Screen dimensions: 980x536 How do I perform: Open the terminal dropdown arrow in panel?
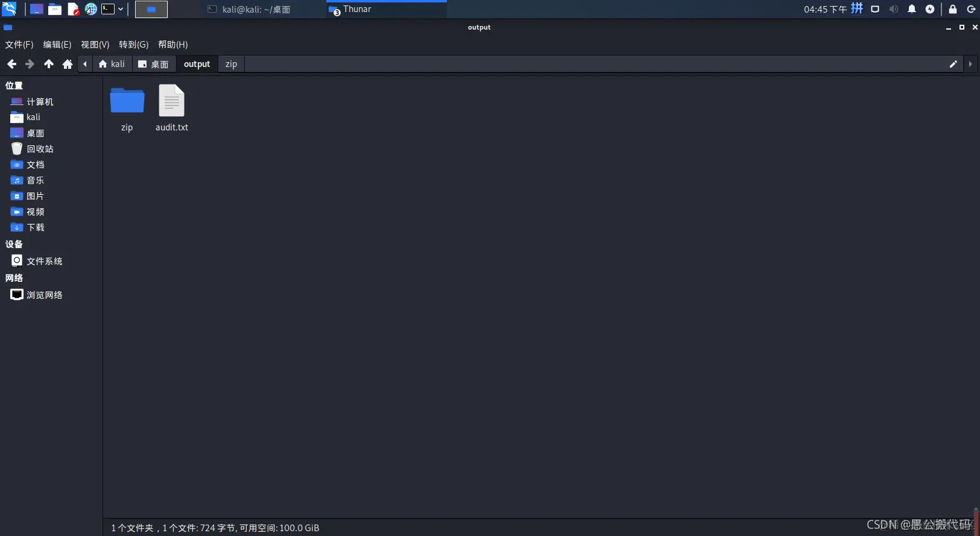coord(121,9)
